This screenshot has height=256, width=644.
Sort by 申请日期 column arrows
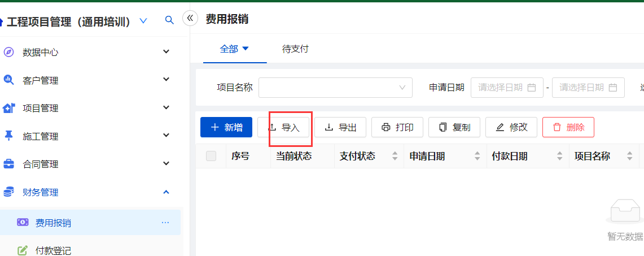[x=477, y=156]
